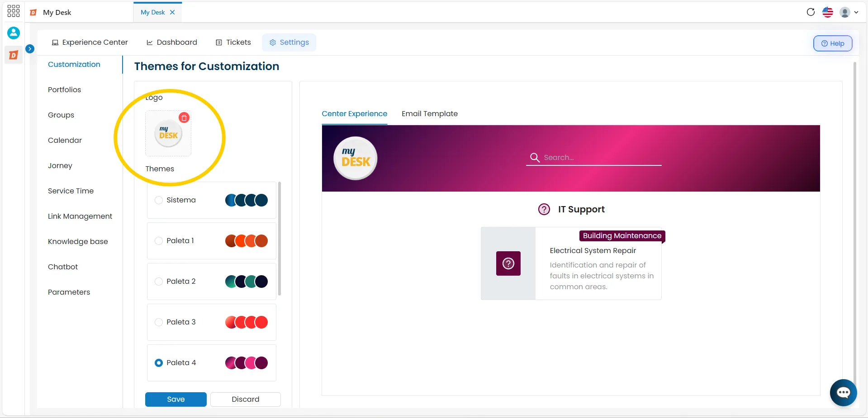Click the Save button
Screen dimensions: 868x418
pyautogui.click(x=176, y=399)
